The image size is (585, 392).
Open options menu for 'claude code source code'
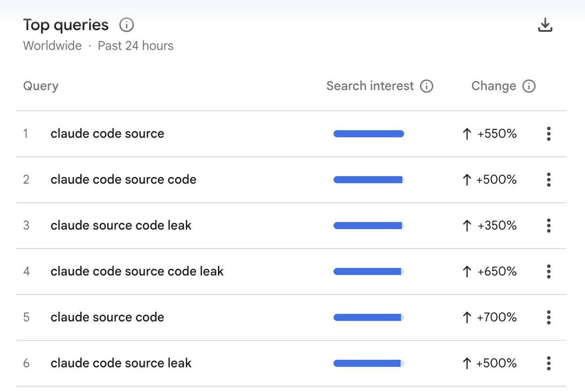coord(548,179)
